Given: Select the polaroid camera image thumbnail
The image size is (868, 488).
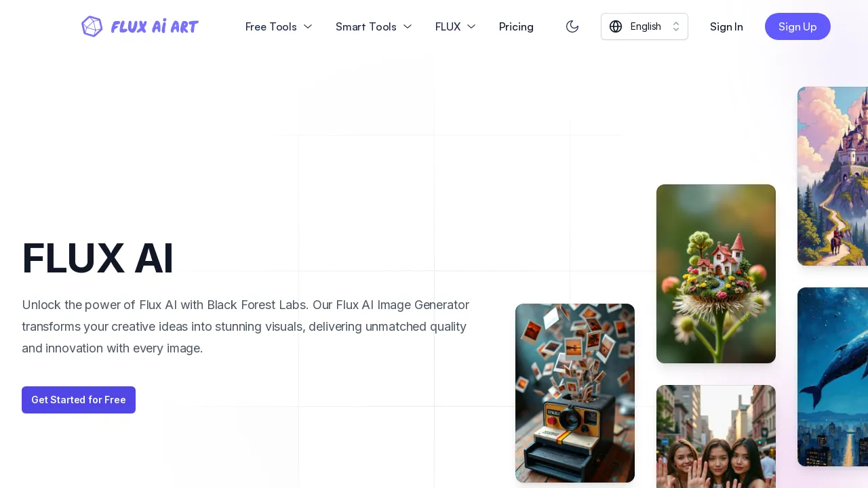Looking at the screenshot, I should (x=575, y=393).
